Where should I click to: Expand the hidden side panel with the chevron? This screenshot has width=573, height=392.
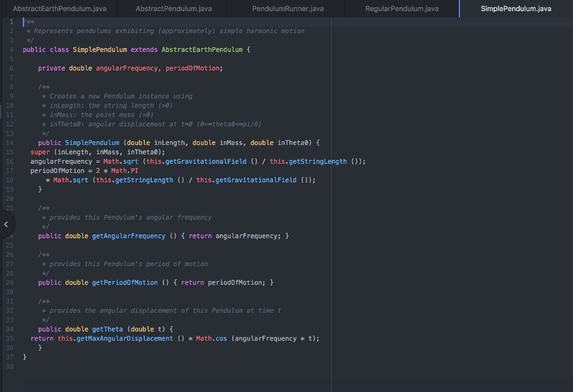(x=6, y=224)
